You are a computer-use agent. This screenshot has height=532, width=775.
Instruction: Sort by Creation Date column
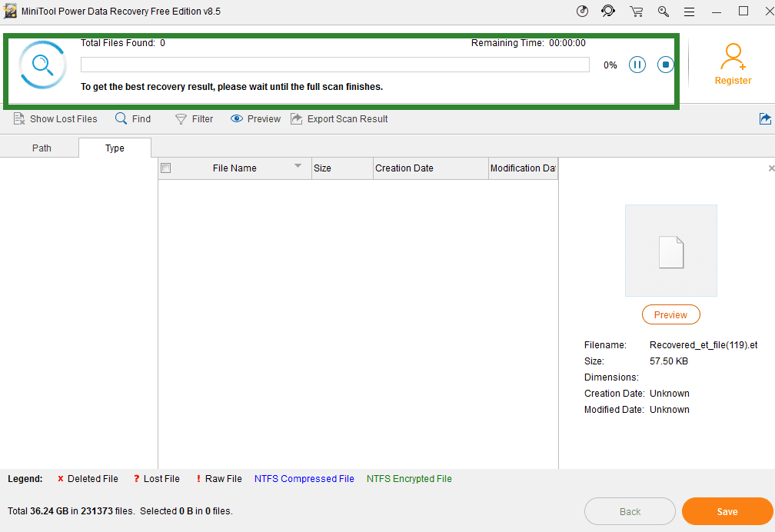(431, 168)
